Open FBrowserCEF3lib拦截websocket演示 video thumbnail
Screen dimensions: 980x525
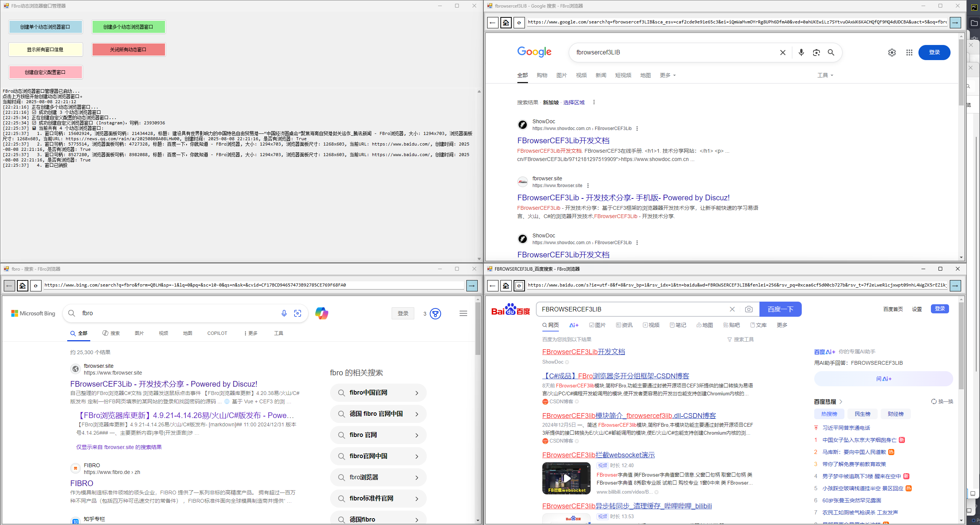click(x=566, y=478)
